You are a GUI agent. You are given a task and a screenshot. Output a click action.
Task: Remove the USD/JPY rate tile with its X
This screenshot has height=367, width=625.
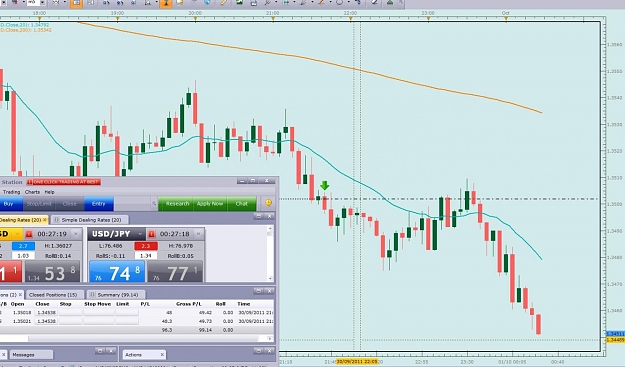coord(198,234)
